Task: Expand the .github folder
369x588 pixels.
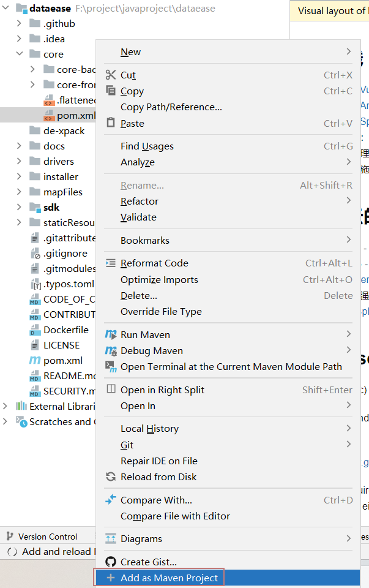Action: pos(20,23)
